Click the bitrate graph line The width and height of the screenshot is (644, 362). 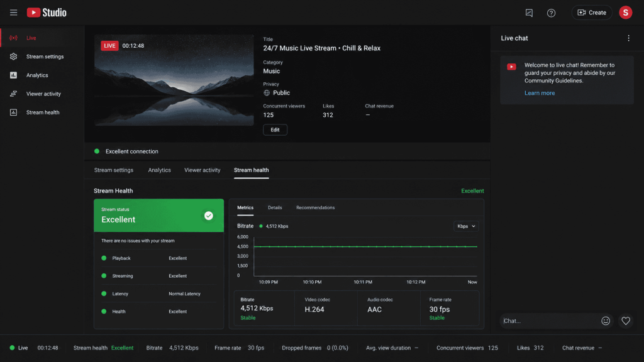coord(365,246)
